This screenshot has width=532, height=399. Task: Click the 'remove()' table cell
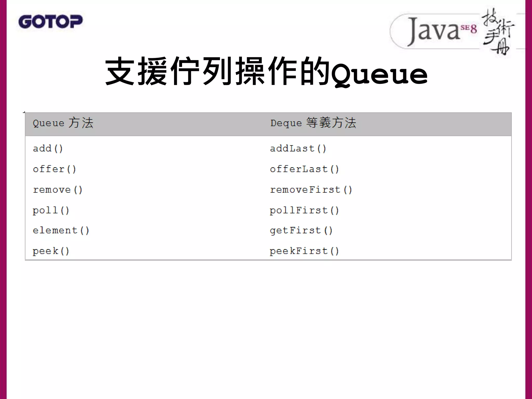(x=58, y=190)
